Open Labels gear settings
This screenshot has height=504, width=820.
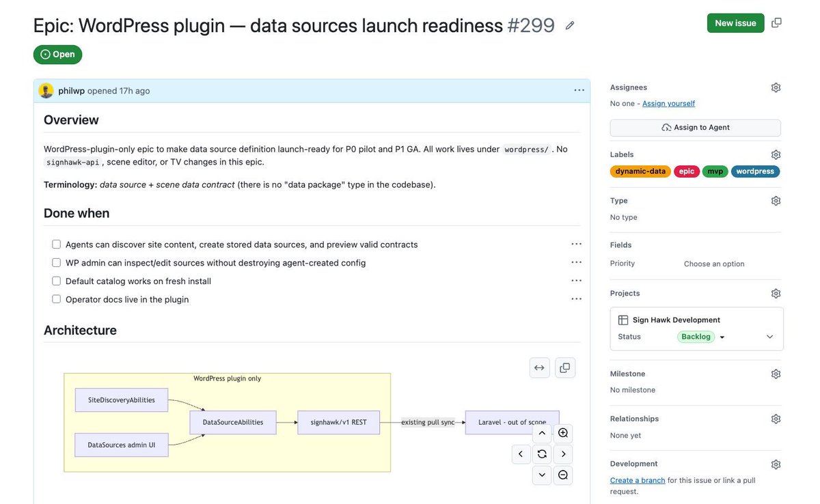(776, 155)
